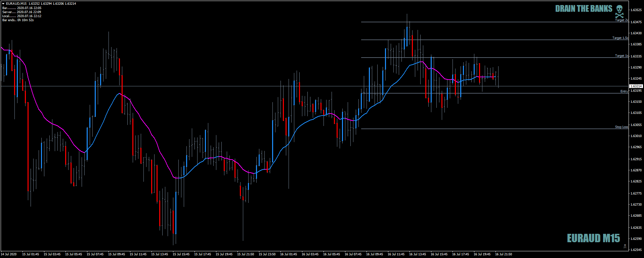Click the tiny skull icon in bottom-right corner
Viewport: 644px width, 258px height.
click(x=625, y=247)
